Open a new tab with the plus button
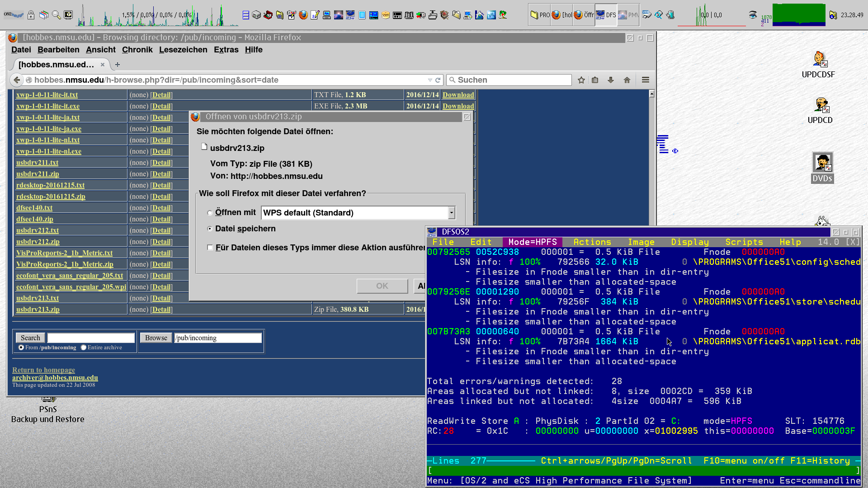868x488 pixels. coord(118,65)
